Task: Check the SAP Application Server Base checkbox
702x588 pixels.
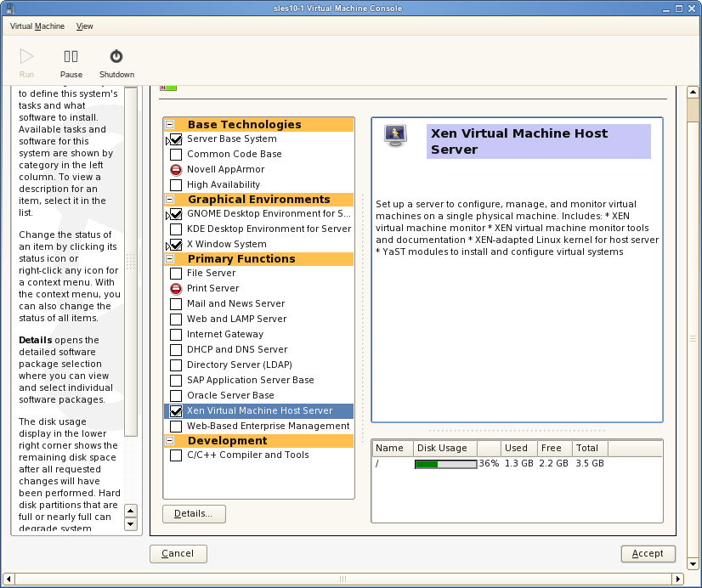Action: pos(176,381)
